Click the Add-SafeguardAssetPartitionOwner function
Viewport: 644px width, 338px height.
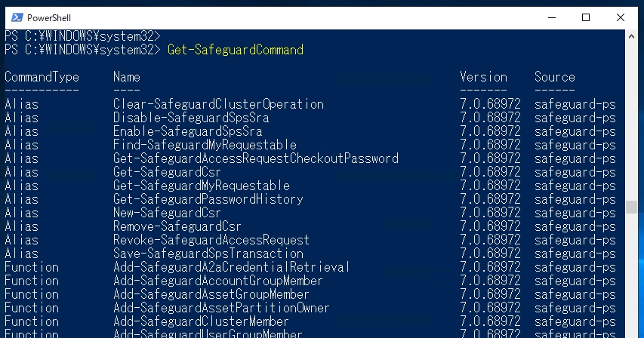[221, 308]
